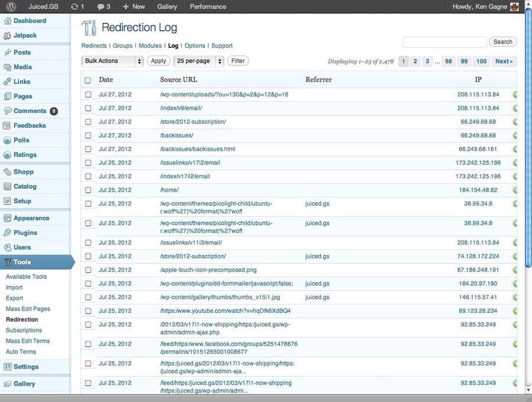Open the comments bubble icon in admin bar
The height and width of the screenshot is (402, 532).
[x=100, y=7]
